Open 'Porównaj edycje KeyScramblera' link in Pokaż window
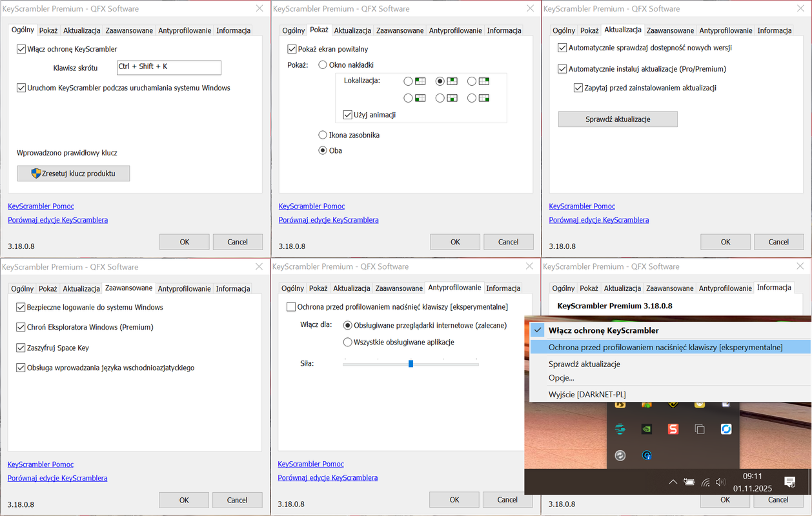Viewport: 812px width, 516px height. 329,220
